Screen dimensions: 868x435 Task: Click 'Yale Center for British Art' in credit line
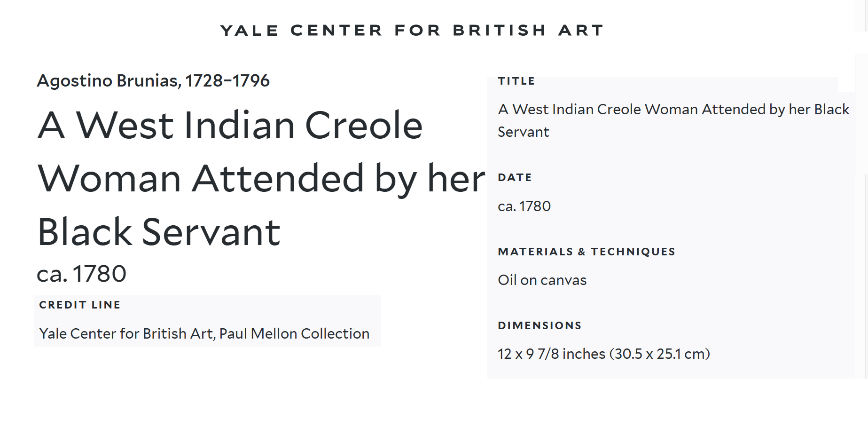(x=126, y=333)
